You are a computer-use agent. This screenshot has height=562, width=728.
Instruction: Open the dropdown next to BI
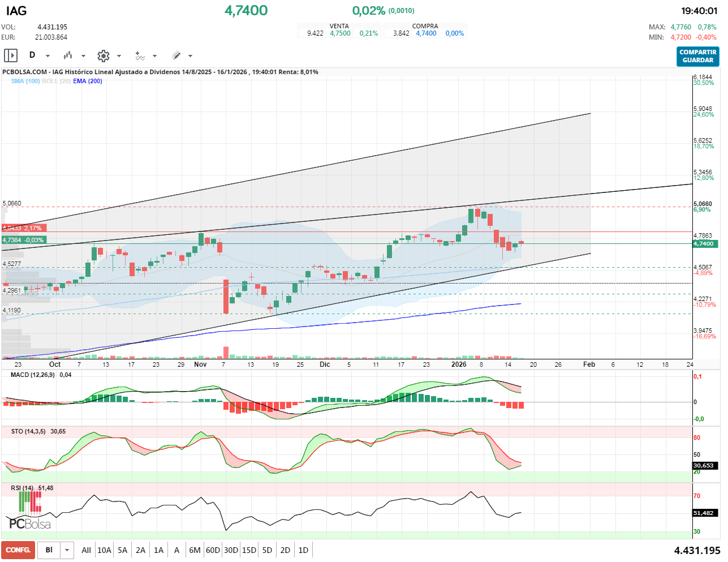[67, 550]
